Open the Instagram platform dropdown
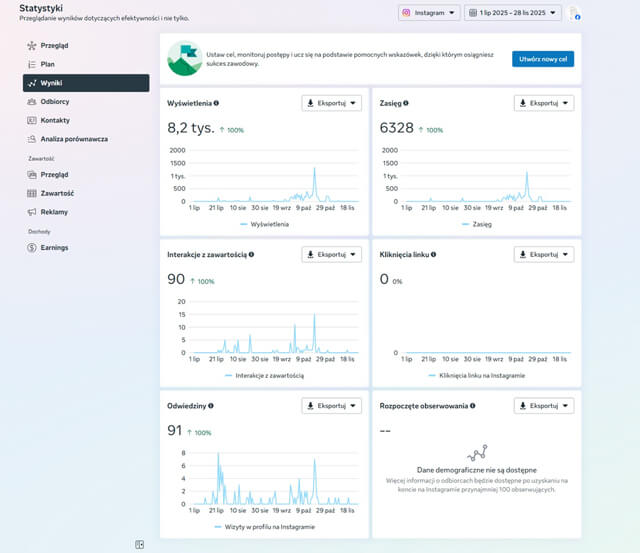This screenshot has height=553, width=640. pos(429,13)
